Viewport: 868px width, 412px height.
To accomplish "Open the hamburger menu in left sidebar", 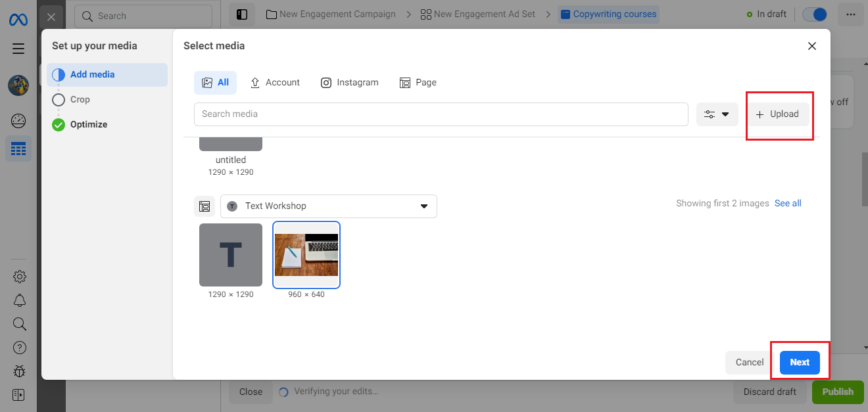I will 18,49.
